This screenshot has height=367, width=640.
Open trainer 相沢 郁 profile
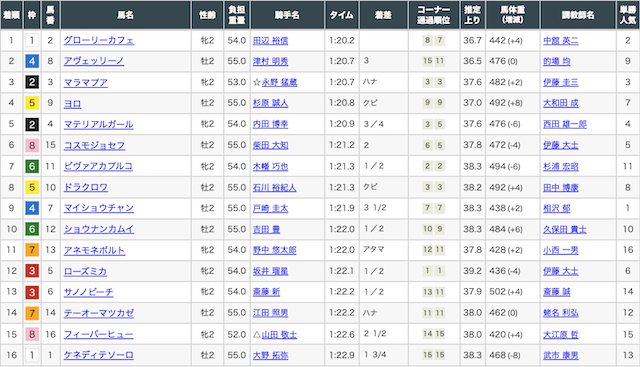pyautogui.click(x=556, y=208)
